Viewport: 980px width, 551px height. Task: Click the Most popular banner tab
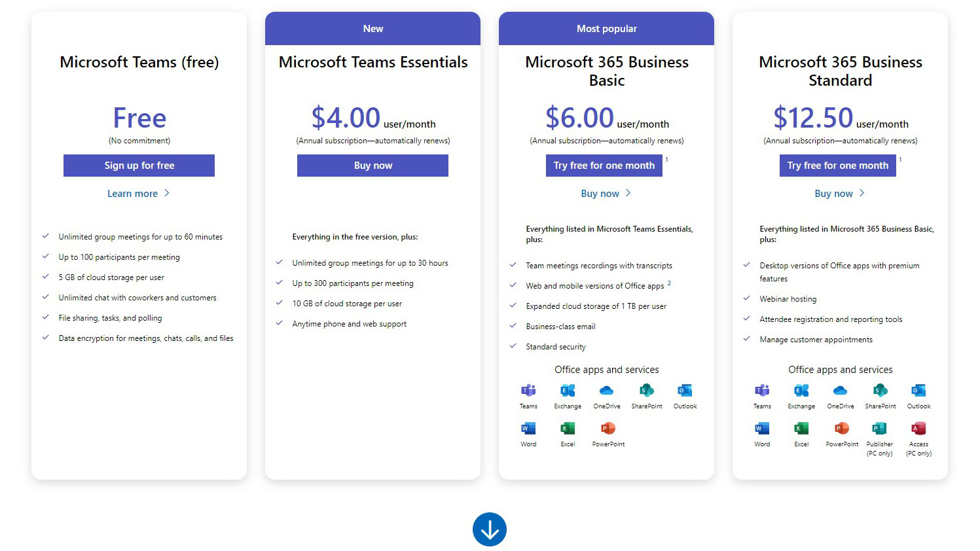[x=606, y=29]
